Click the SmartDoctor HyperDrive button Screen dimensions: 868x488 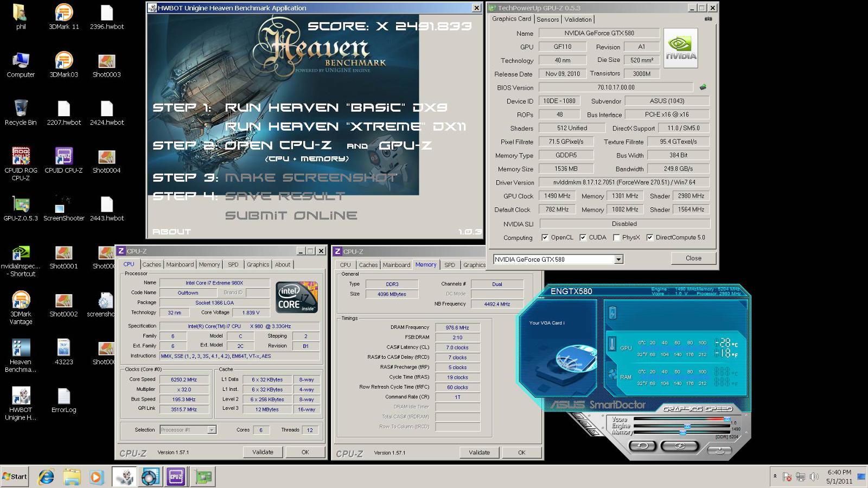[x=720, y=450]
